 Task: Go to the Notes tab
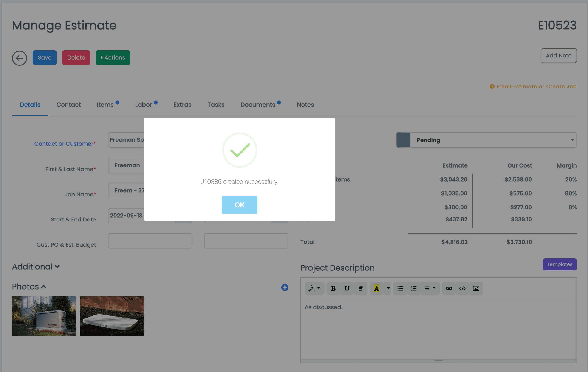(305, 105)
